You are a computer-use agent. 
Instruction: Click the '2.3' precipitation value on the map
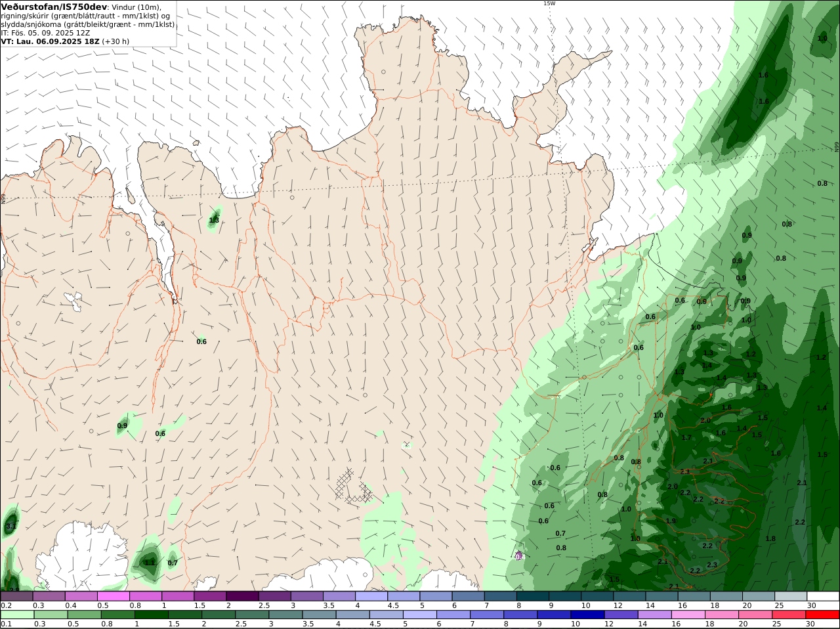712,565
